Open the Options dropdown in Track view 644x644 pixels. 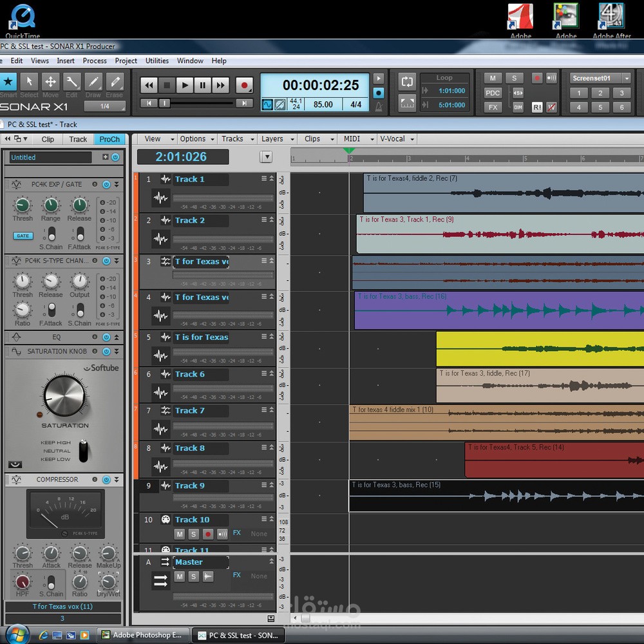click(196, 139)
